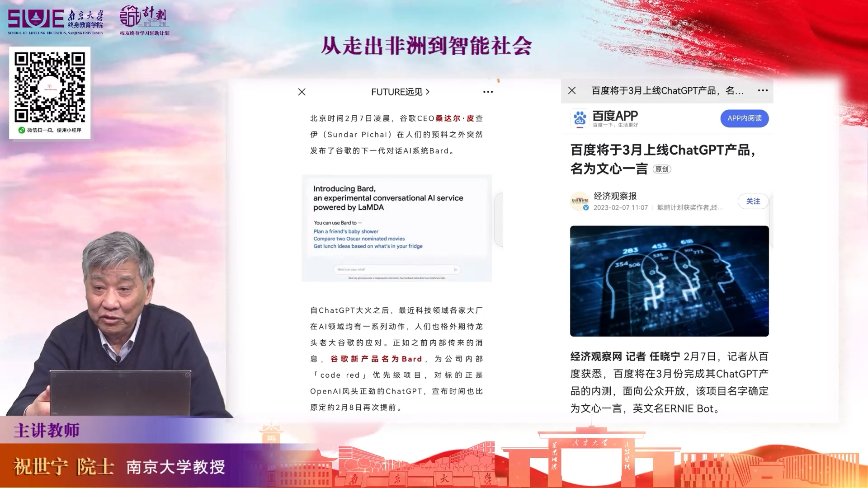The height and width of the screenshot is (488, 868).
Task: Click the 微信扫一扫 mini-program icon
Action: pyautogui.click(x=21, y=130)
